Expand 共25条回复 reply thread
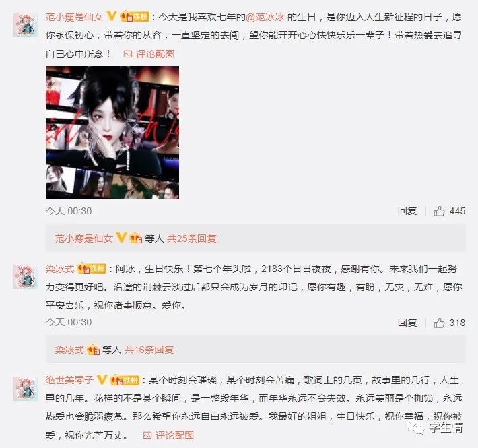This screenshot has height=448, width=478. [192, 238]
